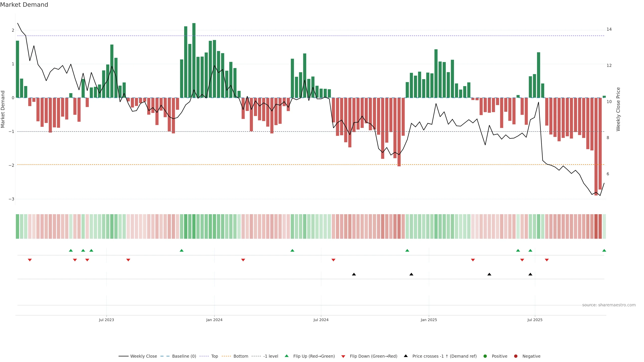Image resolution: width=644 pixels, height=362 pixels.
Task: Click the darkest red heatmap strip cell
Action: 596,226
